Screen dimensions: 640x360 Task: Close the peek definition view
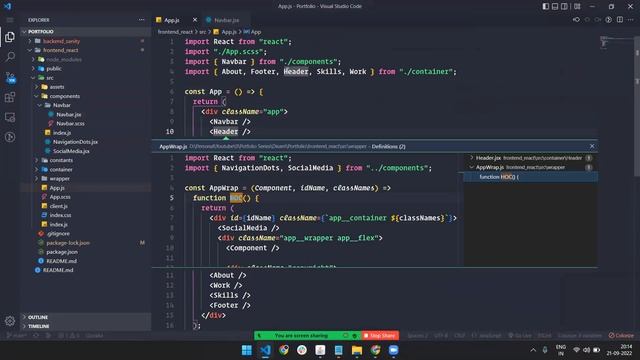click(592, 146)
